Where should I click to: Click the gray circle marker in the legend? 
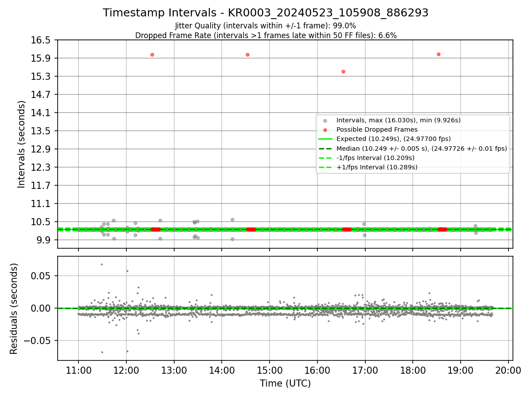tap(325, 121)
